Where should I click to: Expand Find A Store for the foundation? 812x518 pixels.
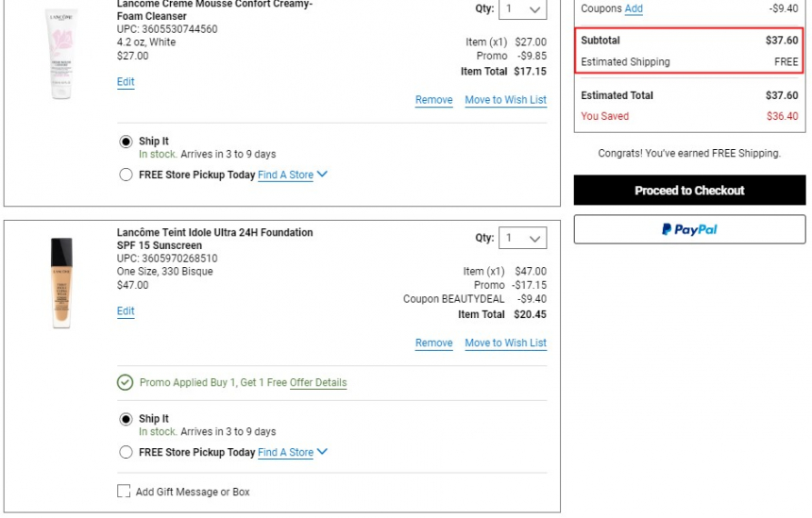coord(293,452)
